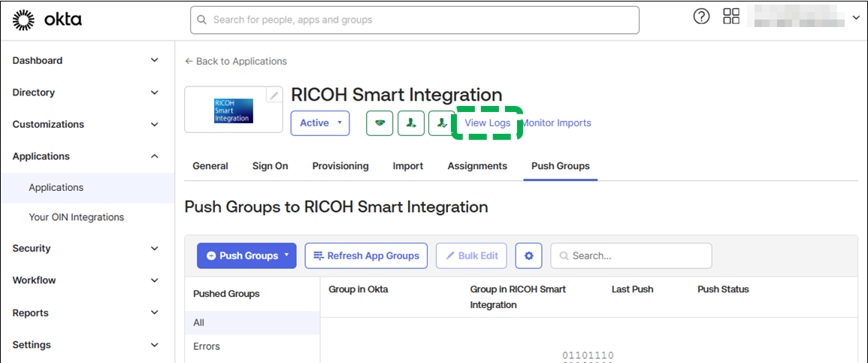Open the Active status dropdown
The width and height of the screenshot is (868, 363).
click(320, 123)
